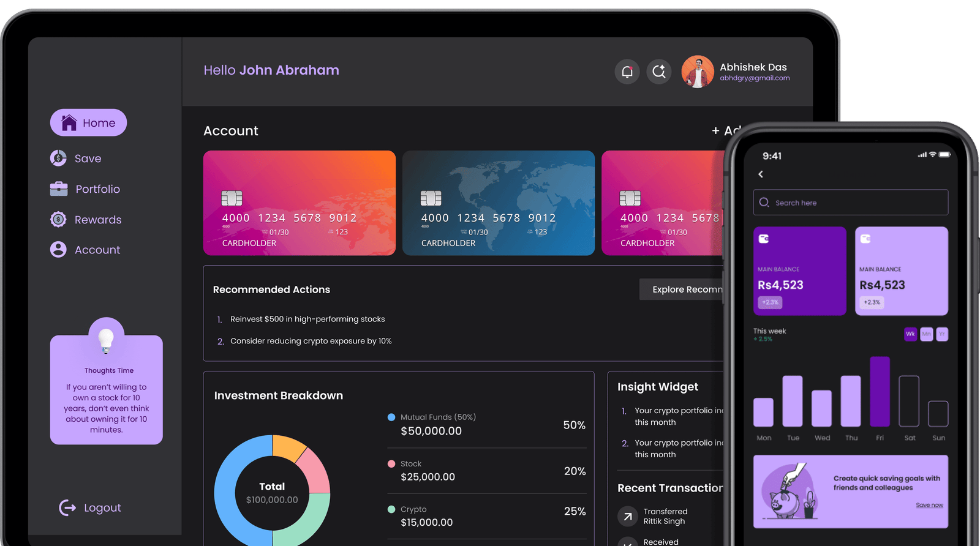This screenshot has width=980, height=546.
Task: Open Abhishek Das profile avatar
Action: (x=698, y=72)
